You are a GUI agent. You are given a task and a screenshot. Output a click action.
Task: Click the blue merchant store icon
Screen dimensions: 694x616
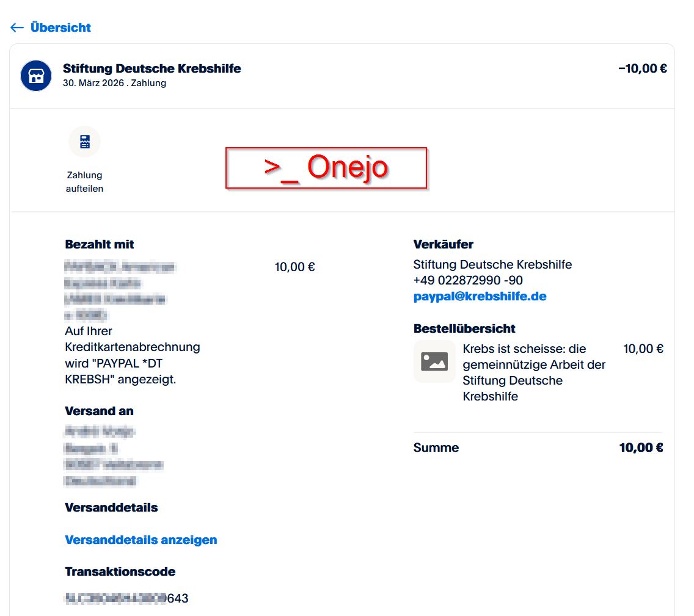click(36, 76)
